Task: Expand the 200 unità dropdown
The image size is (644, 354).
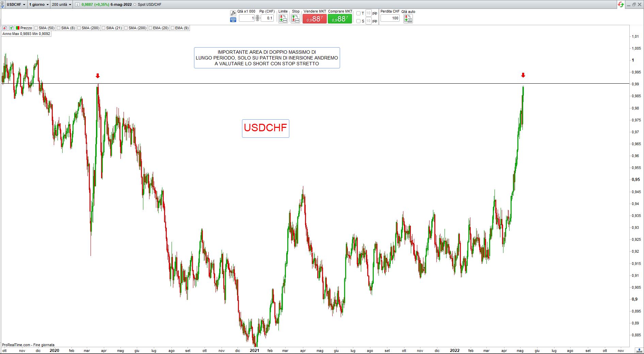Action: (x=62, y=4)
